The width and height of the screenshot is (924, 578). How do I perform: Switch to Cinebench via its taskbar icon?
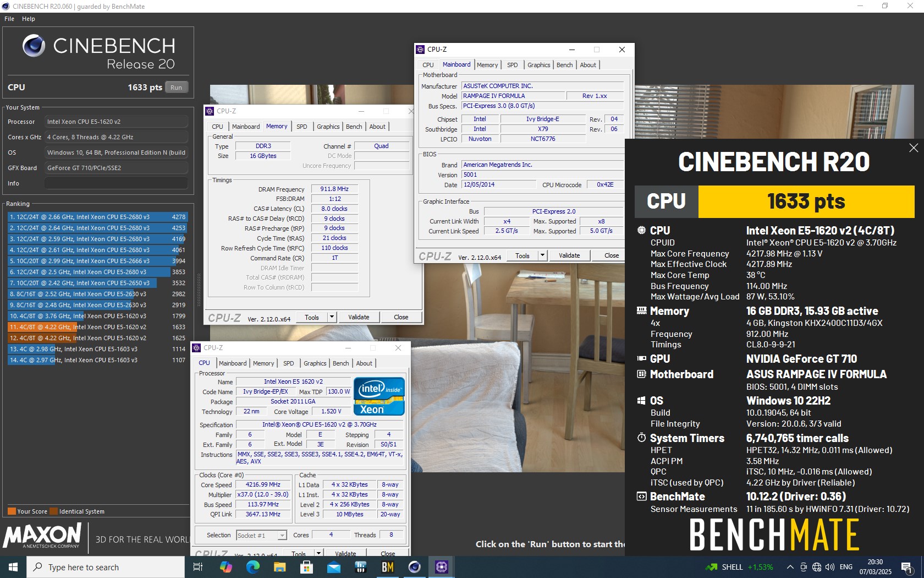414,567
